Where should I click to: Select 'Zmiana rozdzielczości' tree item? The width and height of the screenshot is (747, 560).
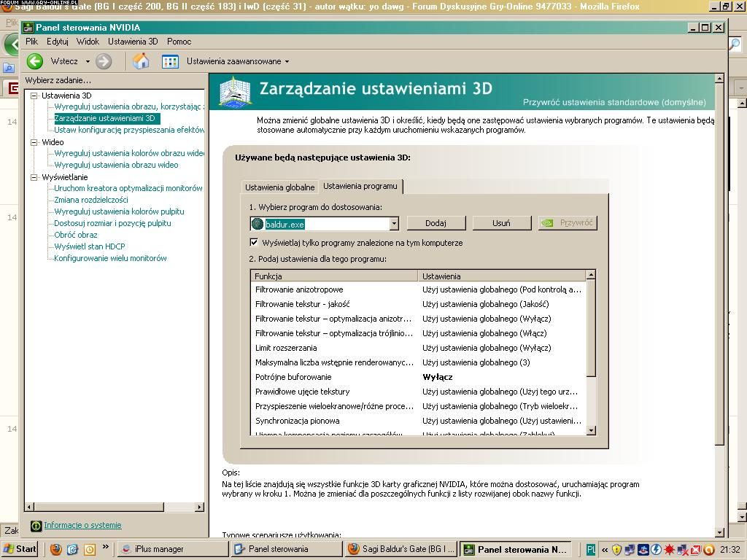[91, 200]
